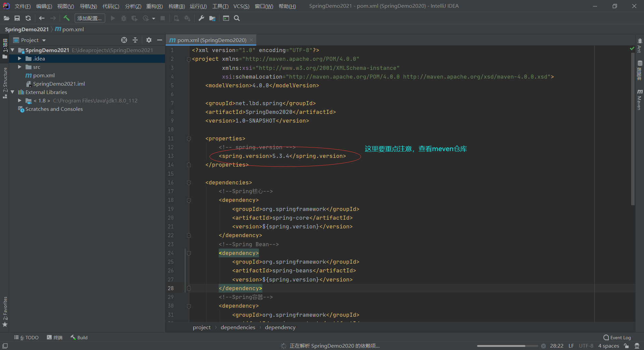
Task: Click the Save All disk icon
Action: pyautogui.click(x=17, y=18)
